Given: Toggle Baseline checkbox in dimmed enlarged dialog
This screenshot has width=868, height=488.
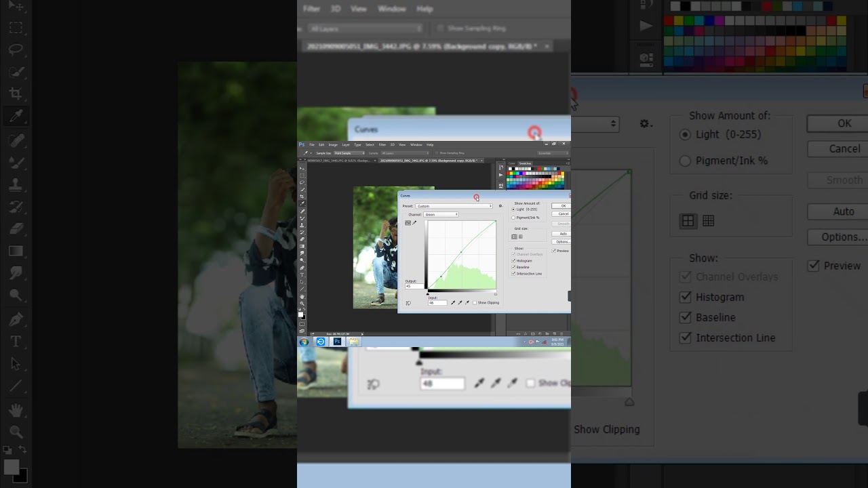Looking at the screenshot, I should point(685,317).
